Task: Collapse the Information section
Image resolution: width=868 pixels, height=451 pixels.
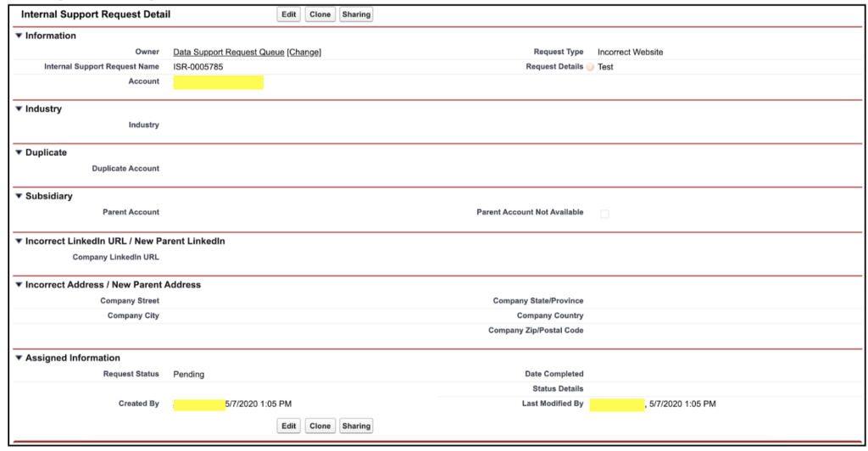Action: pyautogui.click(x=19, y=36)
